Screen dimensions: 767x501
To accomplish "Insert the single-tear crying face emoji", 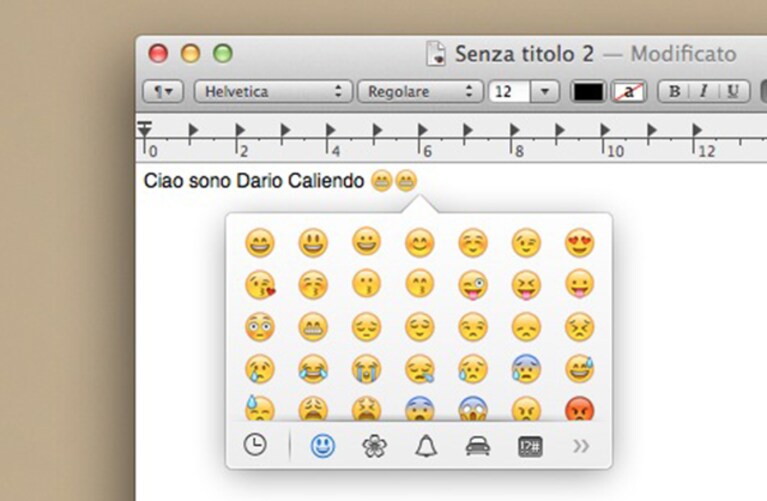I will click(260, 369).
